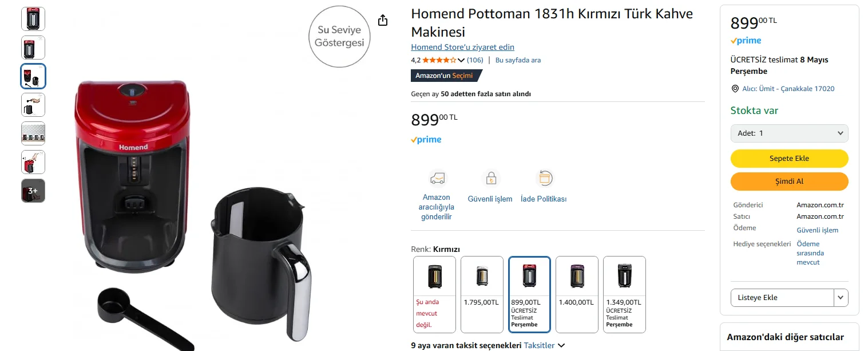Click the share icon above product image

(383, 21)
